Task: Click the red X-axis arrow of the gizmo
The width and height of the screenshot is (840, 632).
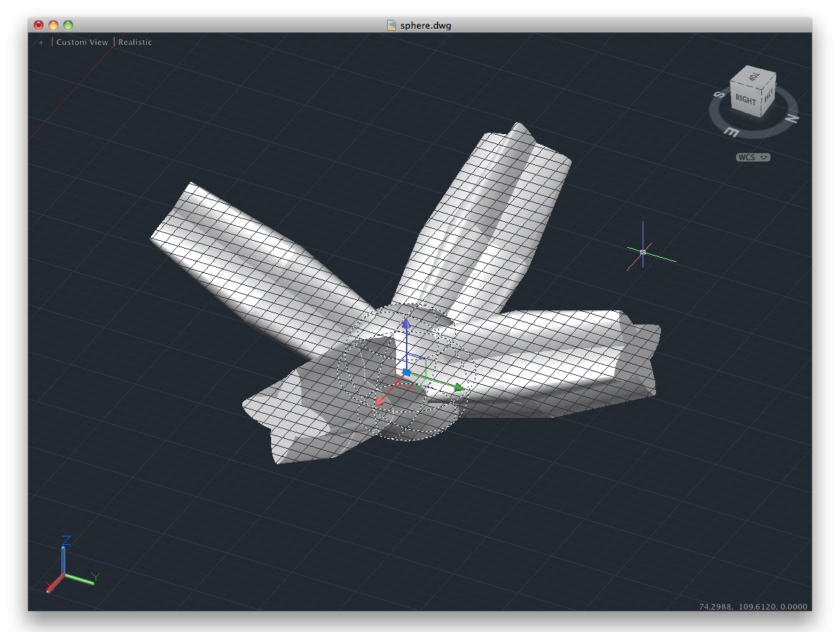Action: pos(380,400)
